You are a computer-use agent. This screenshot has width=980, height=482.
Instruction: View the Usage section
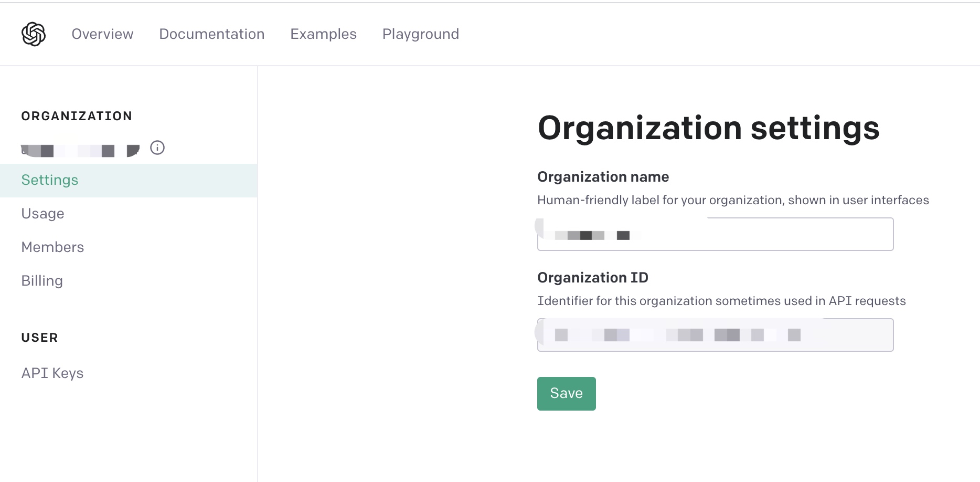pyautogui.click(x=42, y=214)
